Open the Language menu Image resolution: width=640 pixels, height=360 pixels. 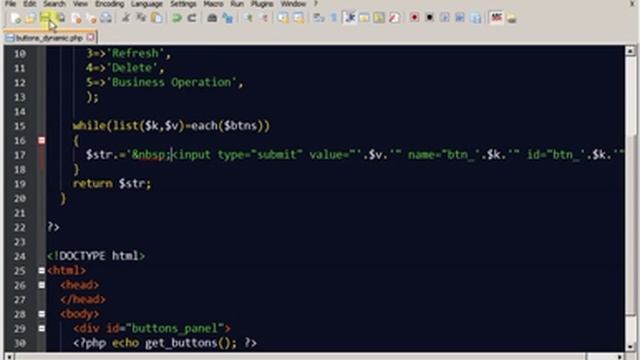click(147, 4)
